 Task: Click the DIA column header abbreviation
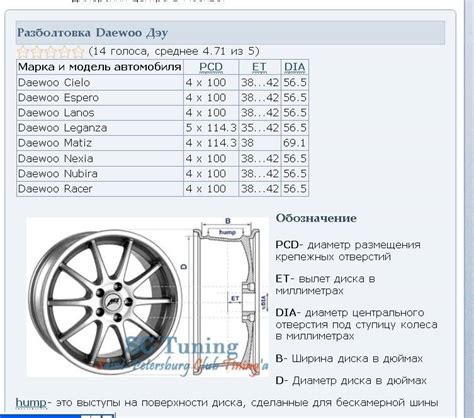[x=295, y=67]
